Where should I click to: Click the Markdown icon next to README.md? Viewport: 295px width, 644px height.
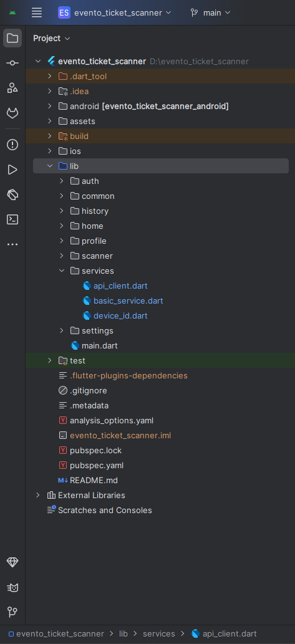tap(63, 481)
